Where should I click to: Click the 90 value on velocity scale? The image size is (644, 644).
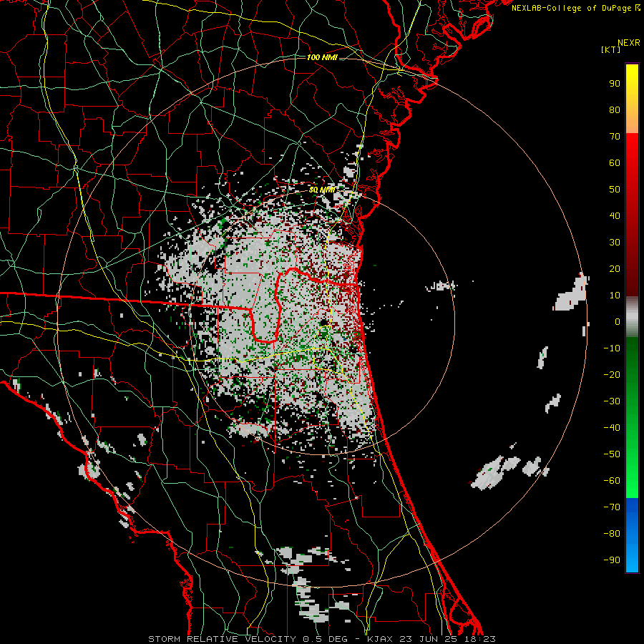pyautogui.click(x=615, y=84)
